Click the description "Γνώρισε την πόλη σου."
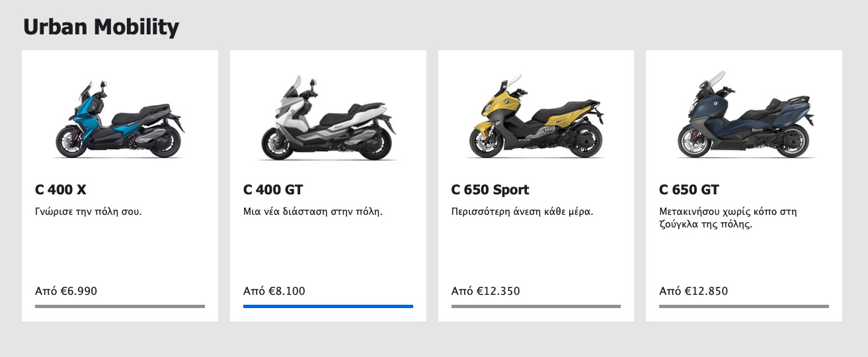 coord(89,212)
